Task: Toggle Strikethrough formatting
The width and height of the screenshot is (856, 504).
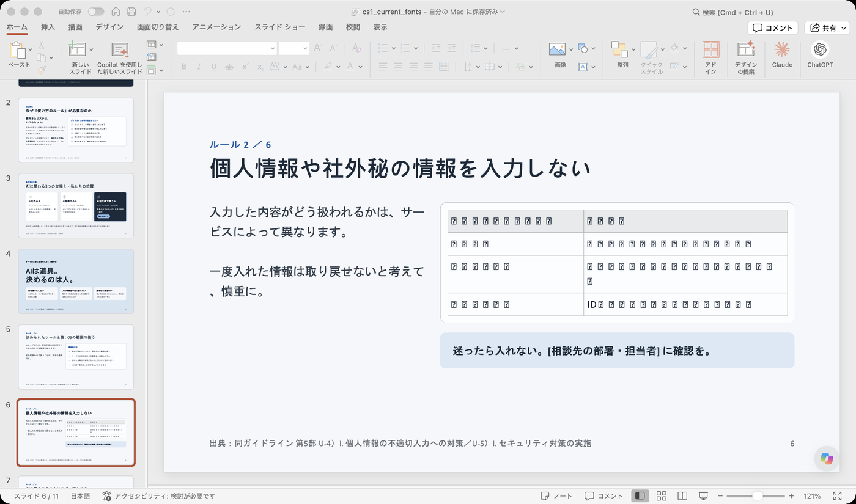Action: pyautogui.click(x=229, y=67)
